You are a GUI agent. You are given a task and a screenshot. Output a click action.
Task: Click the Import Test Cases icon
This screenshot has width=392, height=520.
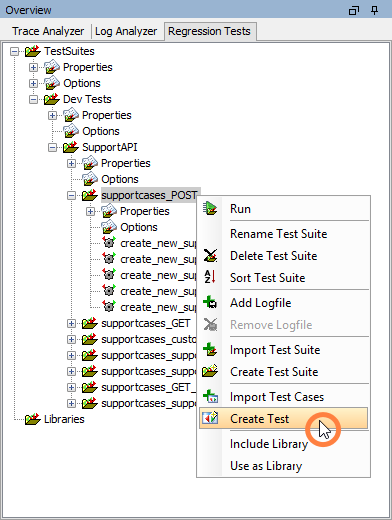[210, 397]
